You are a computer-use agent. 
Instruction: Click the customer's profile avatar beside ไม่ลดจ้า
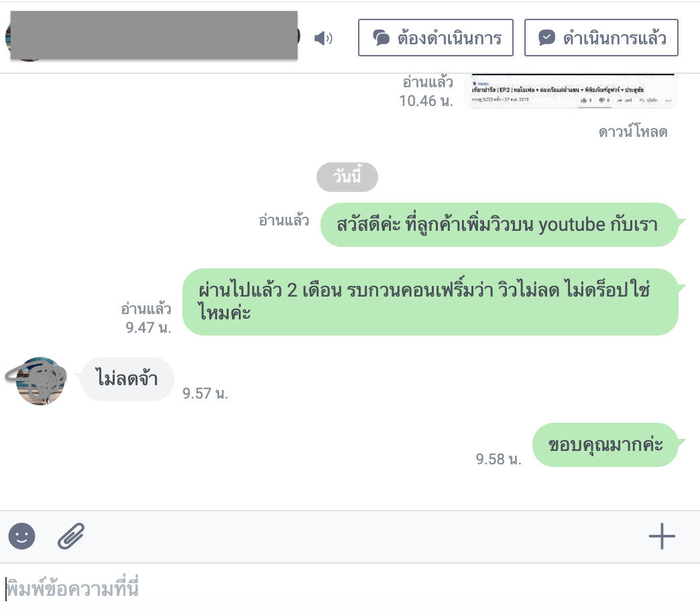40,381
